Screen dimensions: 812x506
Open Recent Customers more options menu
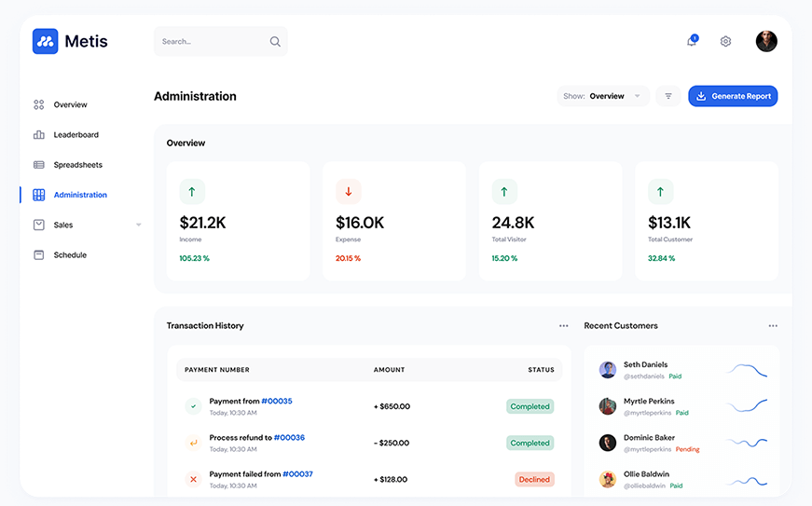[772, 326]
